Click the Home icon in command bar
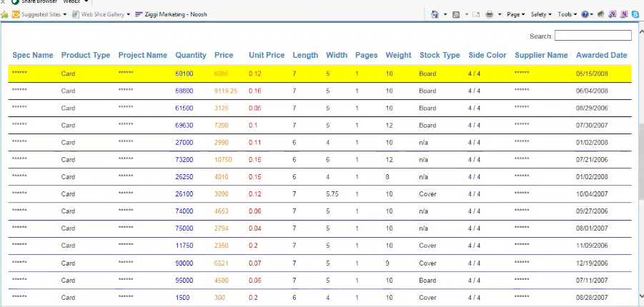 click(435, 14)
